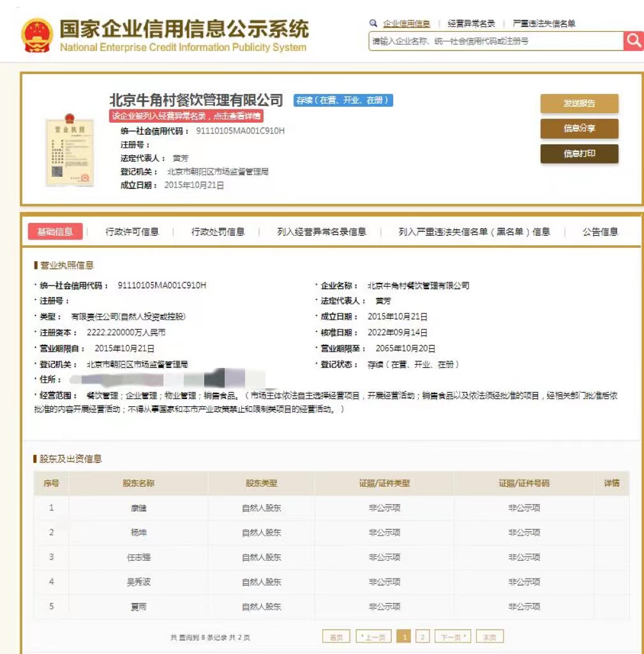Image resolution: width=644 pixels, height=654 pixels.
Task: Click the 证照/证件号码 column header
Action: (x=524, y=483)
